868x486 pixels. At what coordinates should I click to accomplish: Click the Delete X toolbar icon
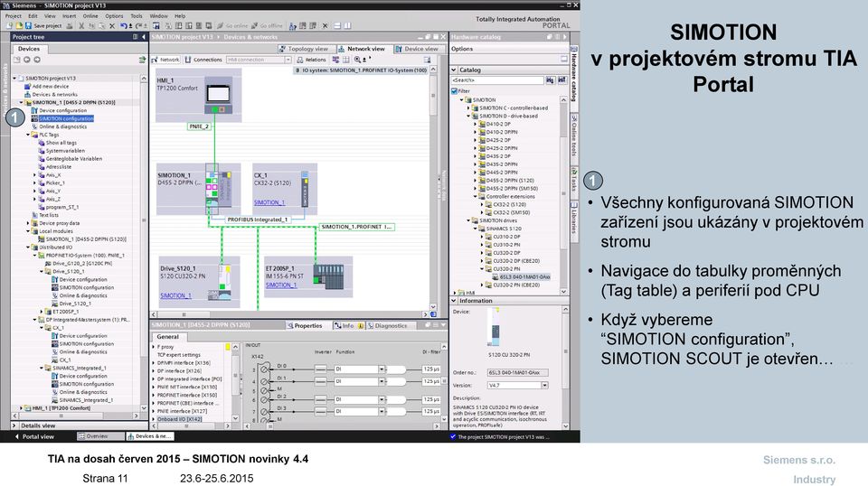click(x=112, y=25)
